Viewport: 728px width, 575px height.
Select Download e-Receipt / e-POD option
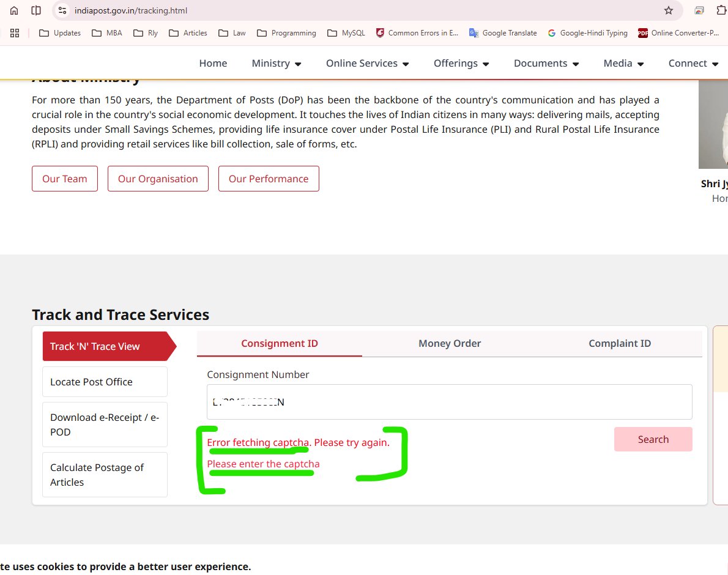[105, 425]
